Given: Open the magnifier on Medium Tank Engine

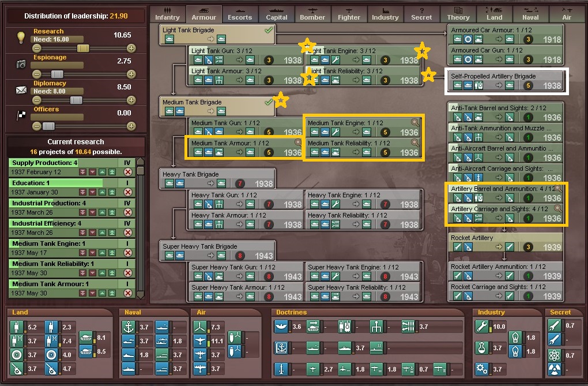Looking at the screenshot, I should [414, 122].
